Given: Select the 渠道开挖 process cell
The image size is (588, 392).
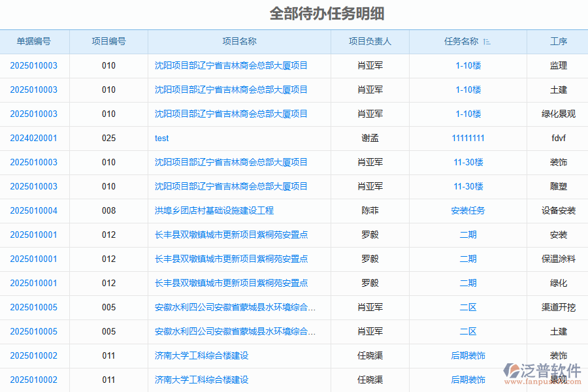Looking at the screenshot, I should click(559, 307).
